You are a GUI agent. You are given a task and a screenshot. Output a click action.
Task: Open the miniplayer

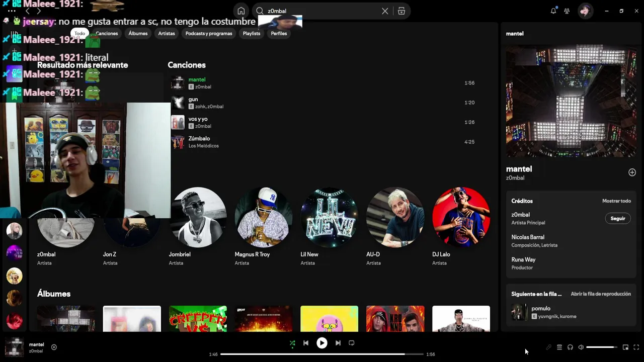pyautogui.click(x=625, y=347)
